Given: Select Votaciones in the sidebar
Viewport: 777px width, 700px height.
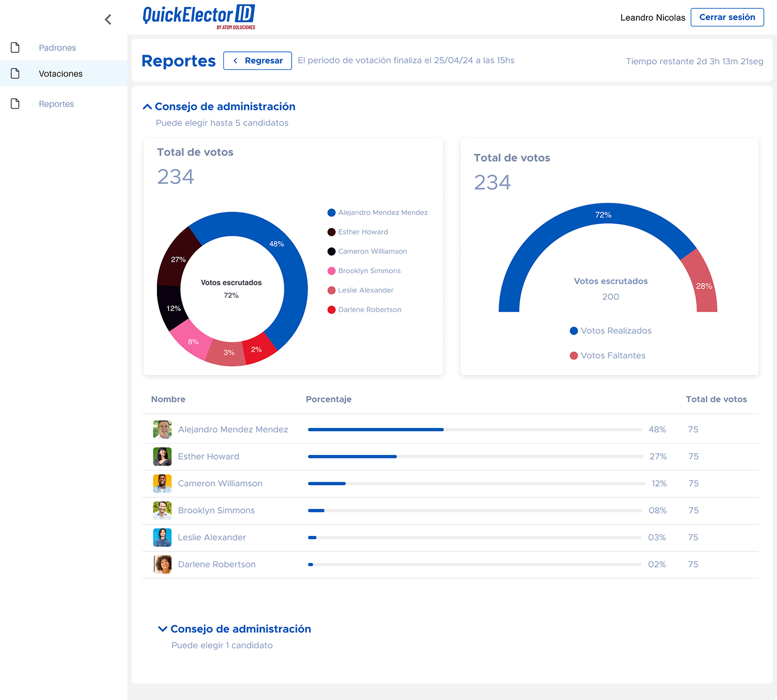Looking at the screenshot, I should [x=61, y=73].
